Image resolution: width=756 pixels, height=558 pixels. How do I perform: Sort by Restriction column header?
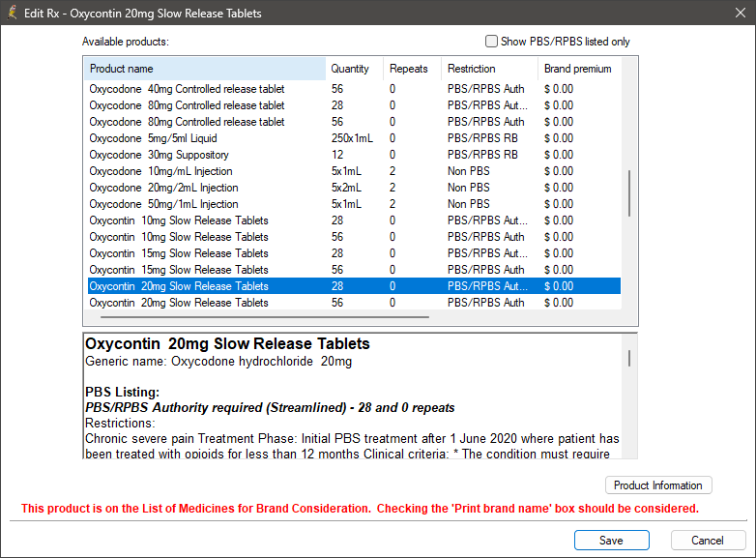(490, 69)
